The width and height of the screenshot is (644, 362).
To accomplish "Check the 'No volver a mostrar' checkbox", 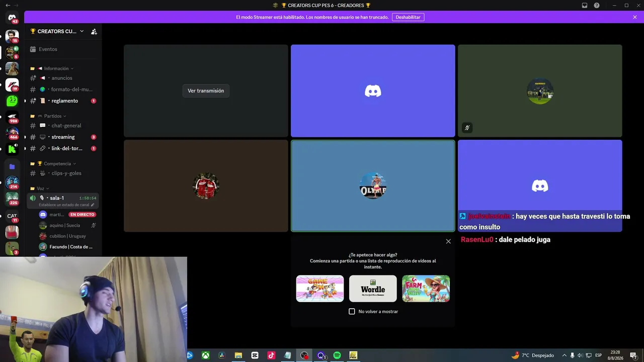I will click(x=352, y=312).
